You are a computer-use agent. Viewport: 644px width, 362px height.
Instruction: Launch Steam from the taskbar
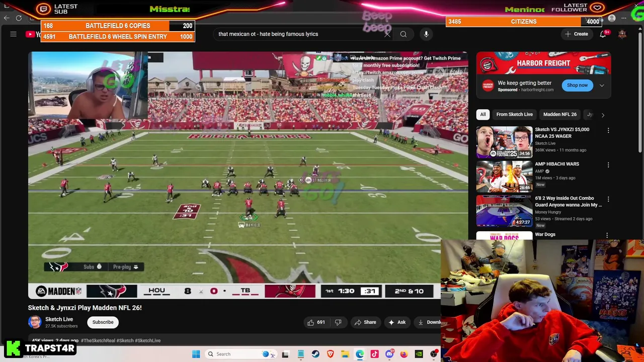point(315,354)
